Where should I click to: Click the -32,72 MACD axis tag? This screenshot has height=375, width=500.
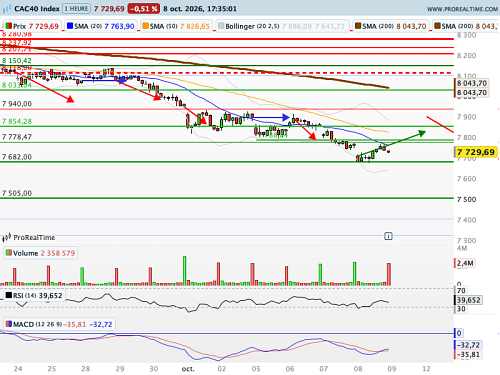(467, 345)
